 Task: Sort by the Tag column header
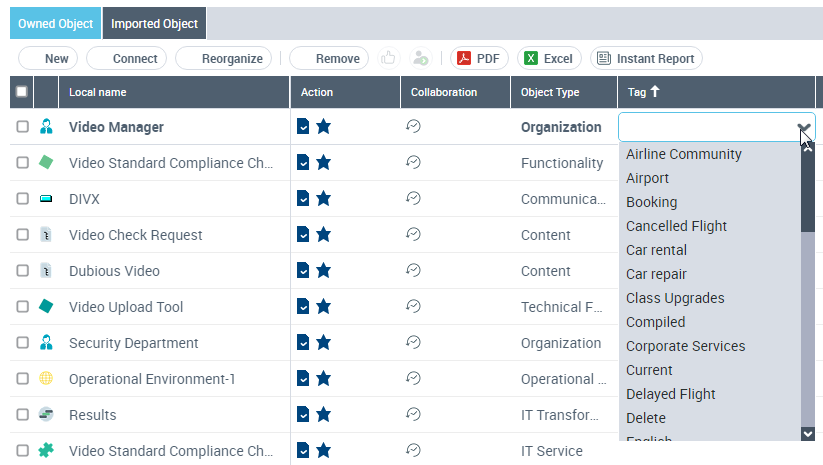coord(644,92)
